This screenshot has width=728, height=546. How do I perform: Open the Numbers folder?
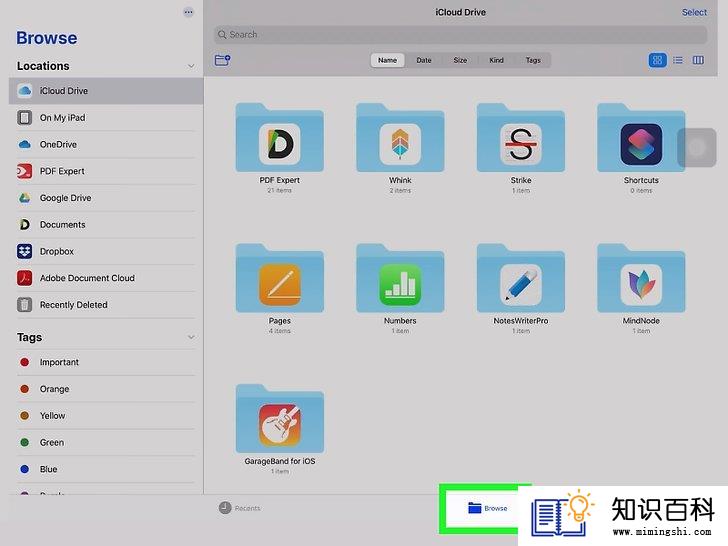click(x=400, y=288)
